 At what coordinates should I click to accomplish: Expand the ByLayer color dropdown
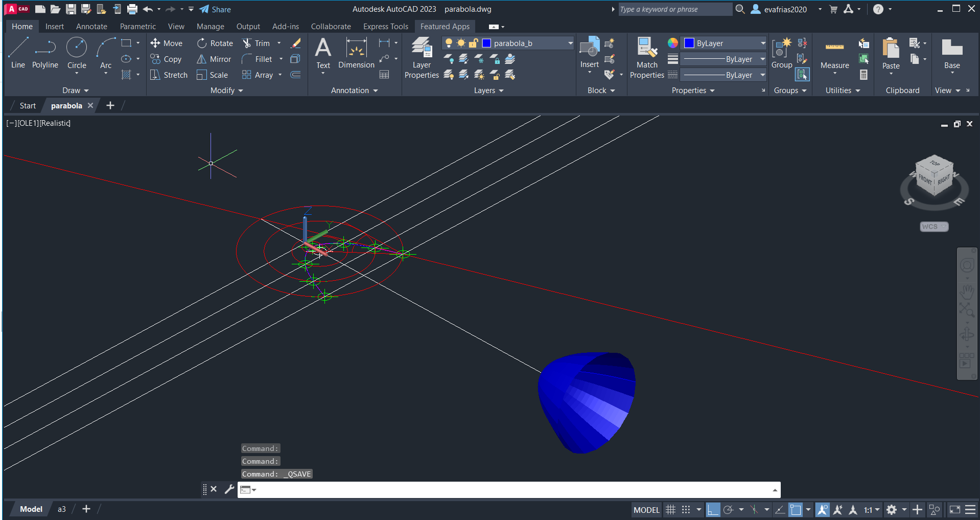coord(763,43)
